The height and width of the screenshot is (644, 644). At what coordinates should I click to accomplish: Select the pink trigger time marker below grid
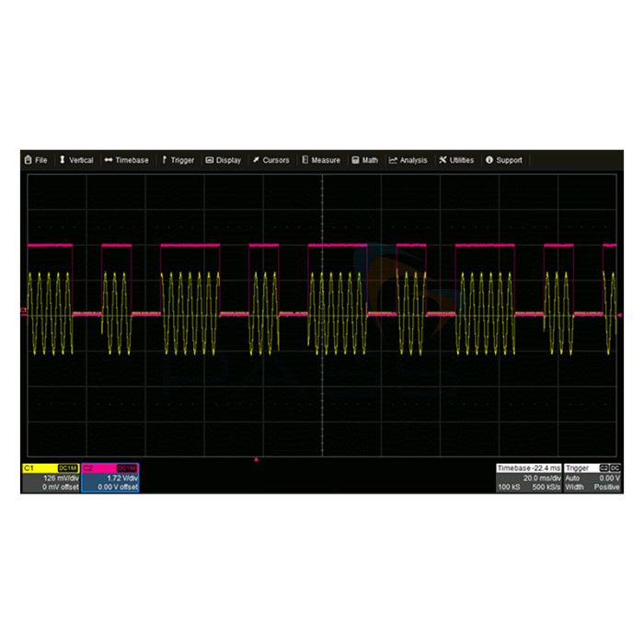tap(257, 460)
